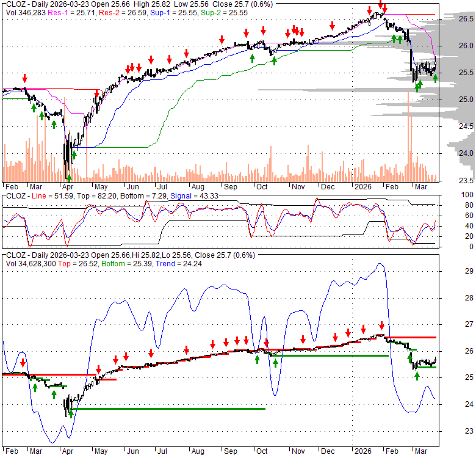Click the 'Oct' month label under top chart

click(262, 187)
